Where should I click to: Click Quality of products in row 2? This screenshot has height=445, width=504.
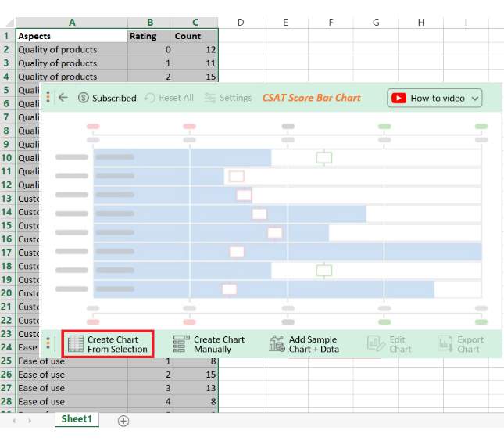(x=72, y=49)
